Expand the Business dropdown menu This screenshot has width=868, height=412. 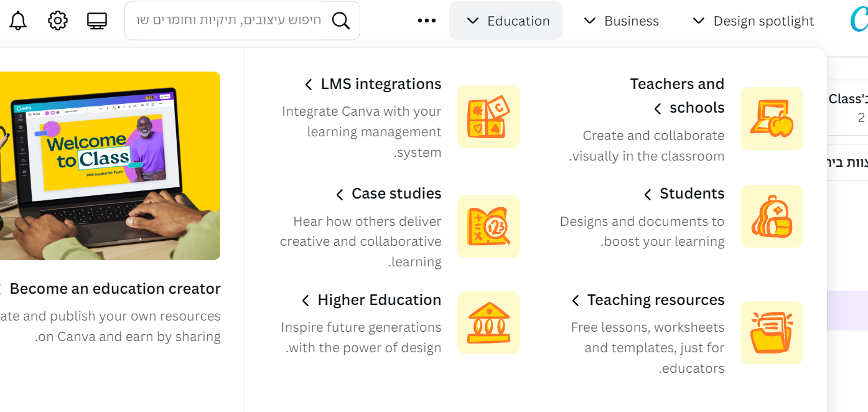point(621,21)
